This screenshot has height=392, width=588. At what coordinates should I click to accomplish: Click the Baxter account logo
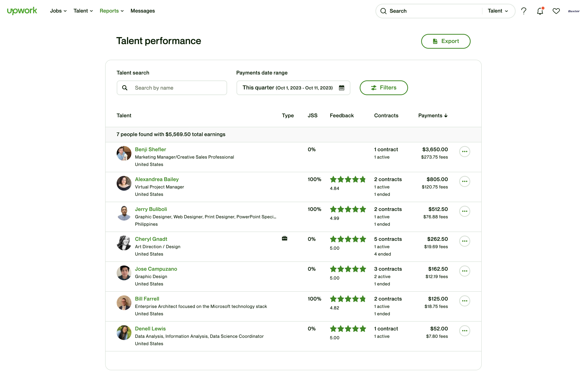[574, 11]
